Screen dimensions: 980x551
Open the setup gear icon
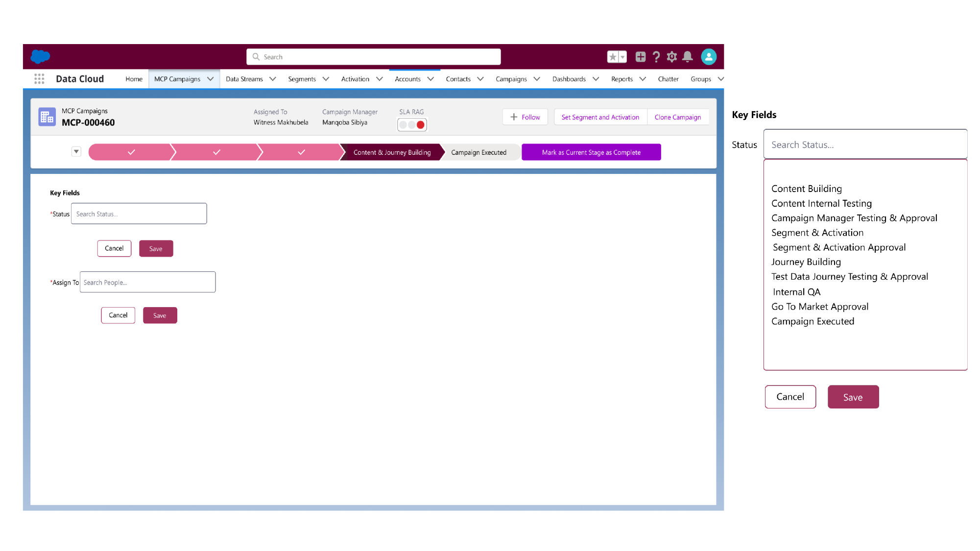[672, 57]
